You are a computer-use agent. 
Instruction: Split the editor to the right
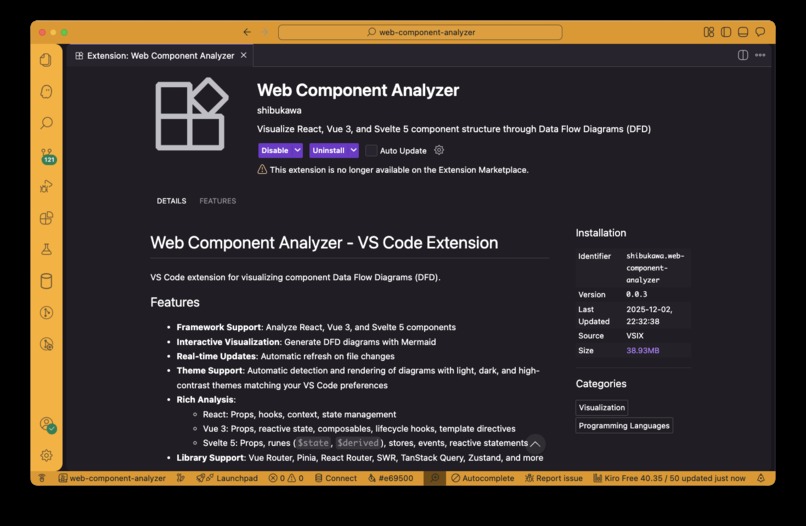[x=743, y=55]
